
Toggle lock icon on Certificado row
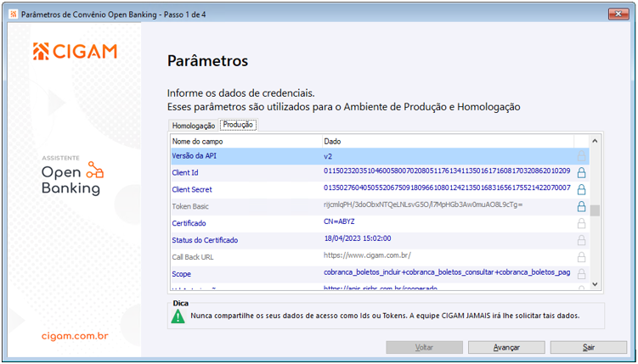[581, 223]
